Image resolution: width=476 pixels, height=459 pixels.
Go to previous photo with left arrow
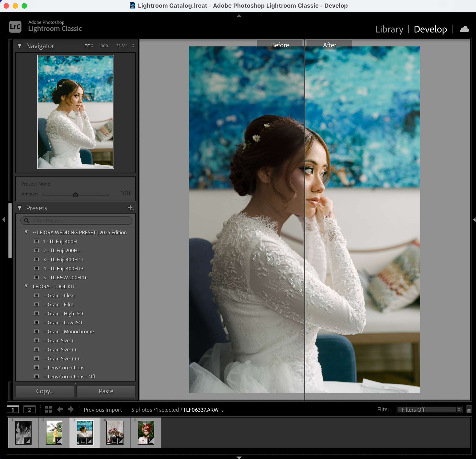coord(60,409)
